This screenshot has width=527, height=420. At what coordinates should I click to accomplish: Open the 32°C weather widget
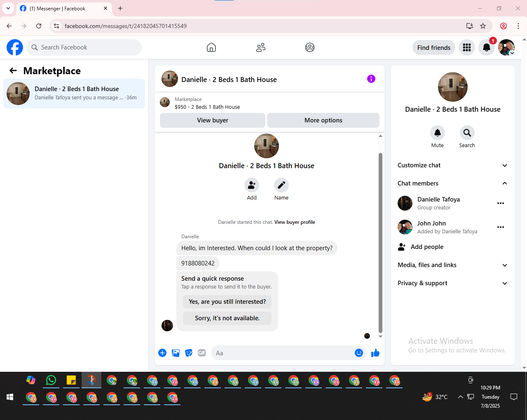[x=435, y=397]
